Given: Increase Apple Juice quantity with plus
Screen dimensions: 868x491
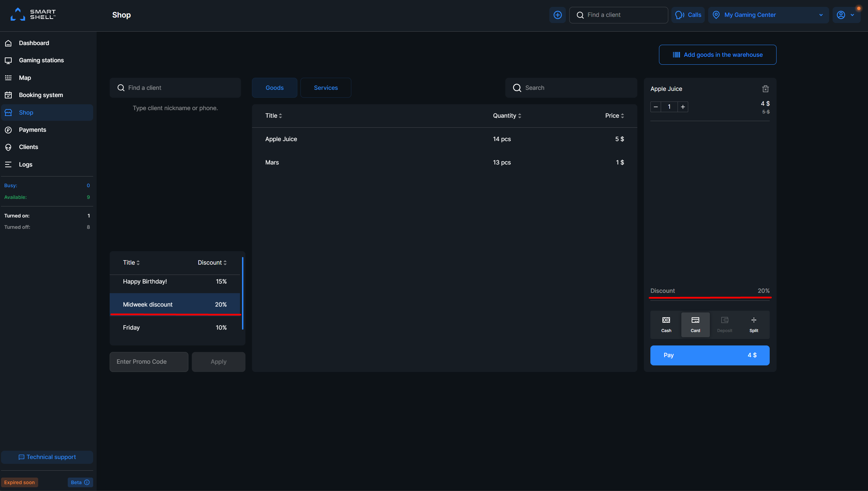Looking at the screenshot, I should tap(683, 107).
